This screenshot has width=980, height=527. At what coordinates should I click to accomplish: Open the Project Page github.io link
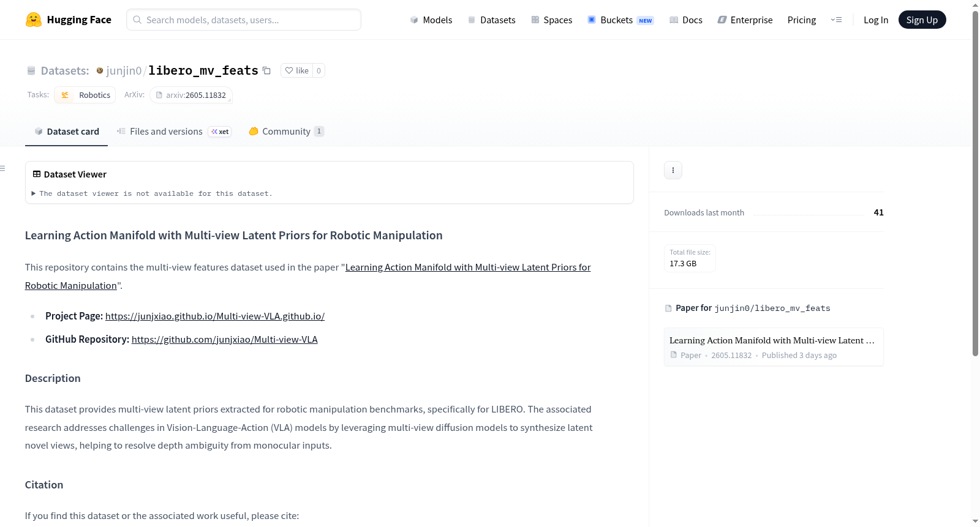[x=215, y=316]
